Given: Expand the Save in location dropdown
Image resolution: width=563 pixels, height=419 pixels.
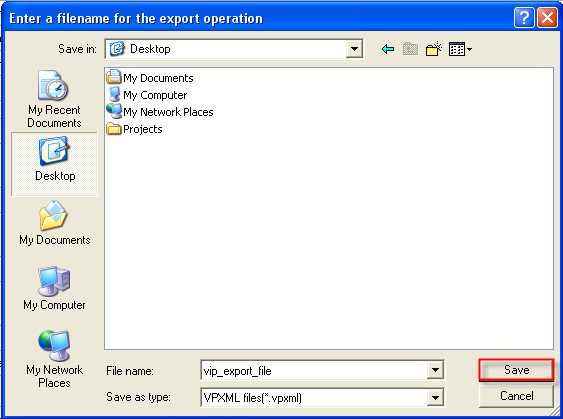Looking at the screenshot, I should click(354, 49).
